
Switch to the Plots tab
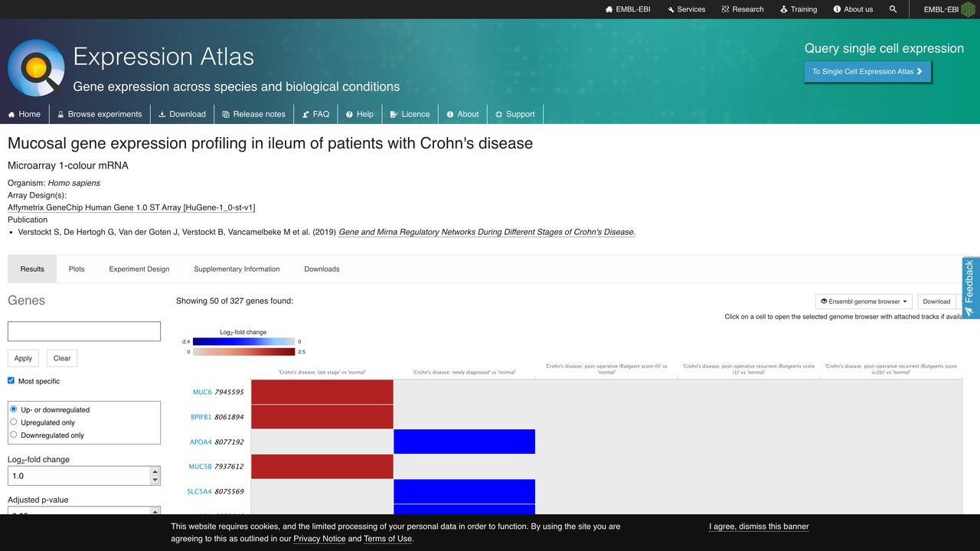coord(77,269)
